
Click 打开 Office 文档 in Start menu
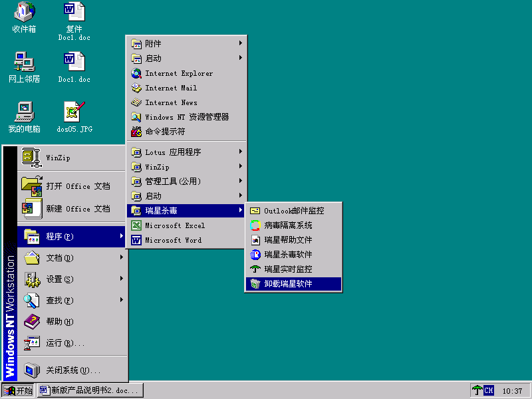pos(72,186)
